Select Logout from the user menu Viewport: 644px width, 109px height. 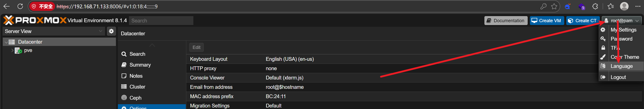click(618, 77)
